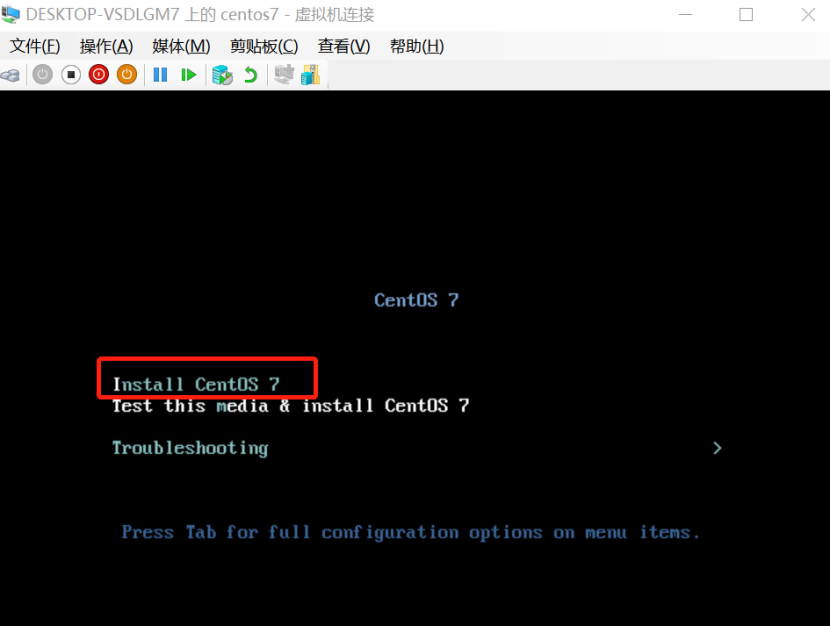This screenshot has height=626, width=830.
Task: Maximize the virtual machine connection window
Action: (x=746, y=14)
